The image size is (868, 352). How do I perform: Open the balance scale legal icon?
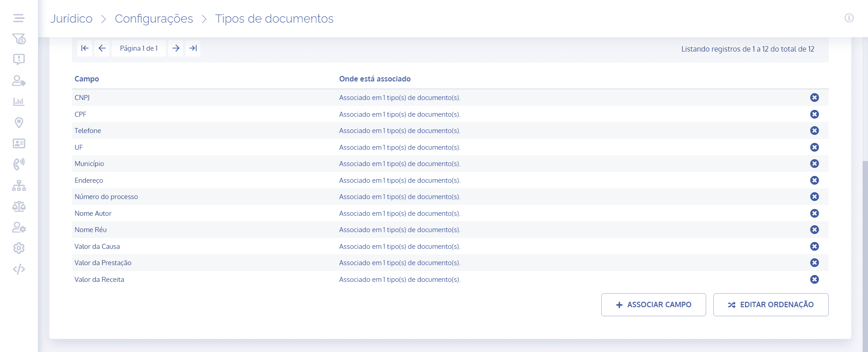click(x=19, y=206)
